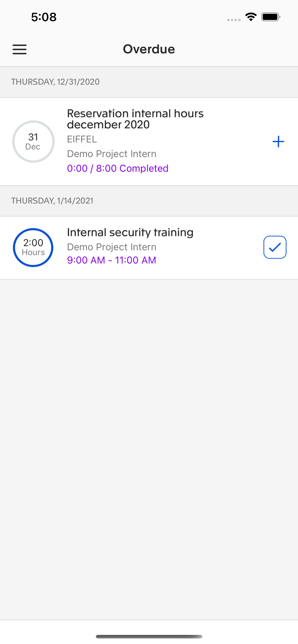The image size is (298, 644).
Task: Tap the battery status icon
Action: (271, 17)
